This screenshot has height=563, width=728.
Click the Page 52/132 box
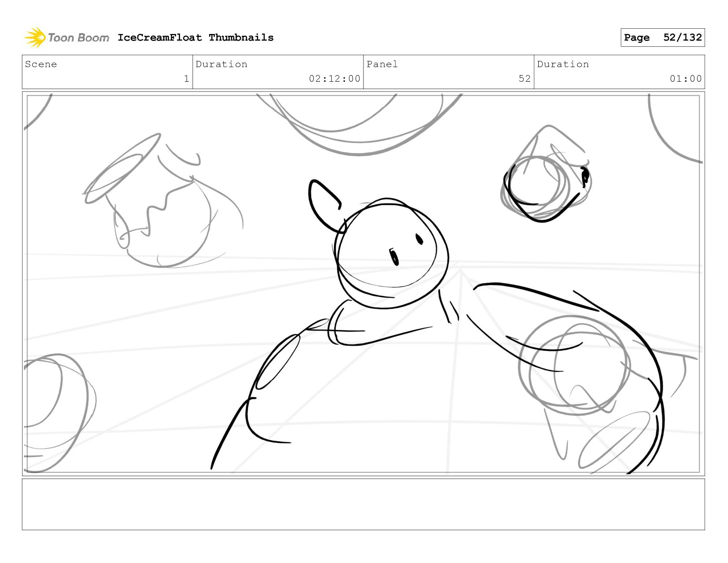coord(662,38)
